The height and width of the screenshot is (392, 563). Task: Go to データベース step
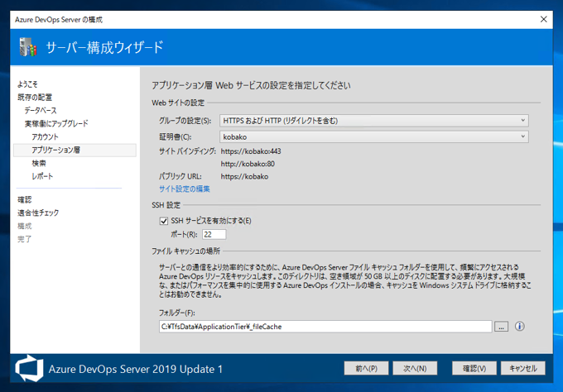coord(41,111)
